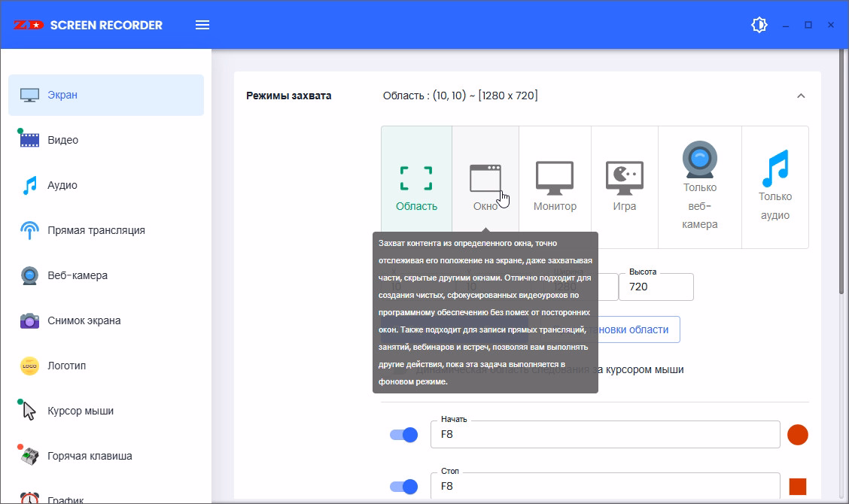849x504 pixels.
Task: Click the Начать hotkey F8 field
Action: coord(605,435)
